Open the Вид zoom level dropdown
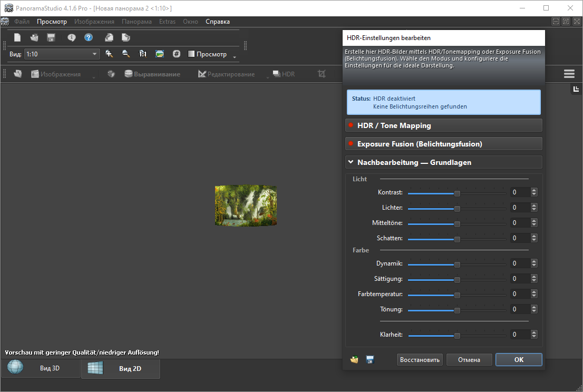 point(95,54)
